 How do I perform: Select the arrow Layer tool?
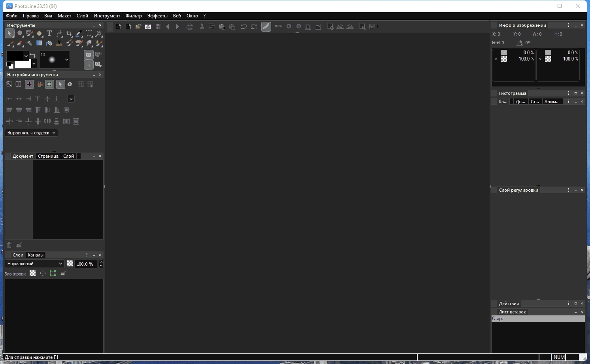9,34
